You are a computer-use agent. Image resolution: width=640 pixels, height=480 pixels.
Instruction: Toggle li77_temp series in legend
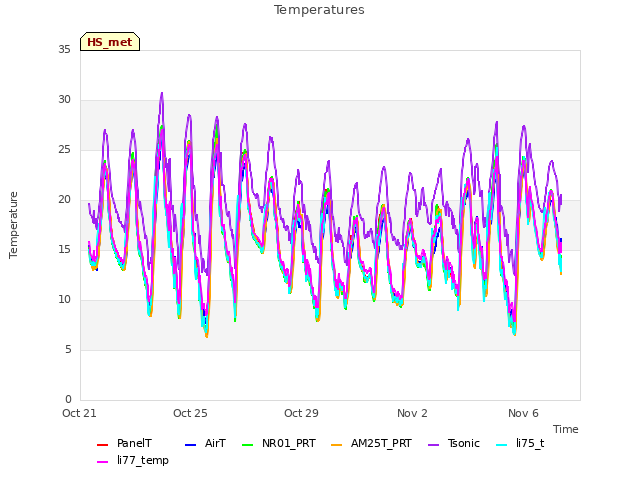pos(133,460)
